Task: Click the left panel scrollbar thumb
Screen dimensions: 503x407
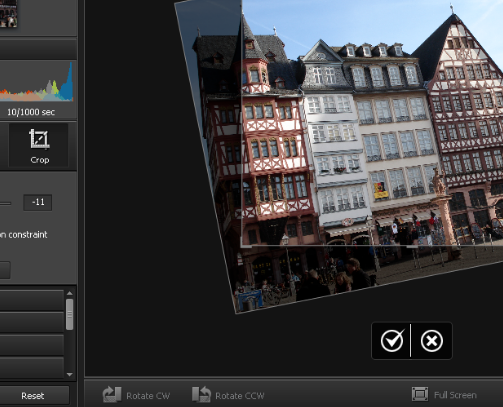Action: tap(70, 314)
